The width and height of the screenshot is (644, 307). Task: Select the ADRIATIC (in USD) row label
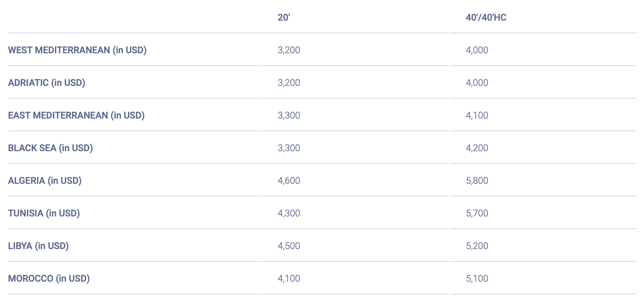coord(47,83)
